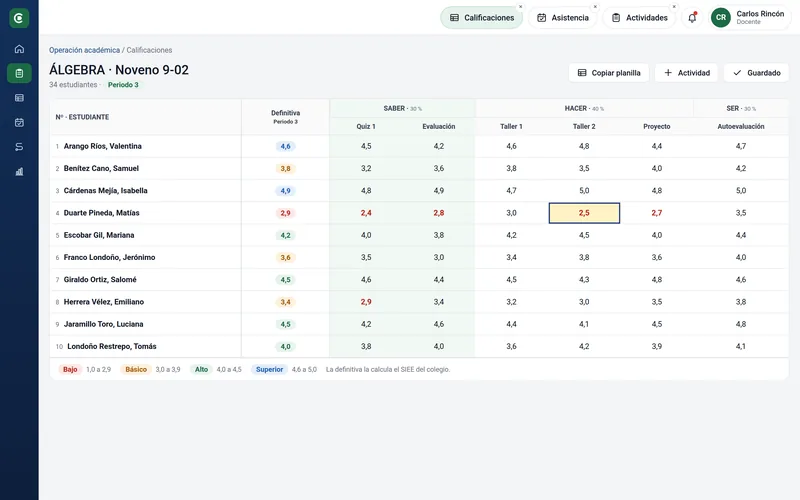Click the CR user avatar
The height and width of the screenshot is (500, 800).
click(720, 17)
